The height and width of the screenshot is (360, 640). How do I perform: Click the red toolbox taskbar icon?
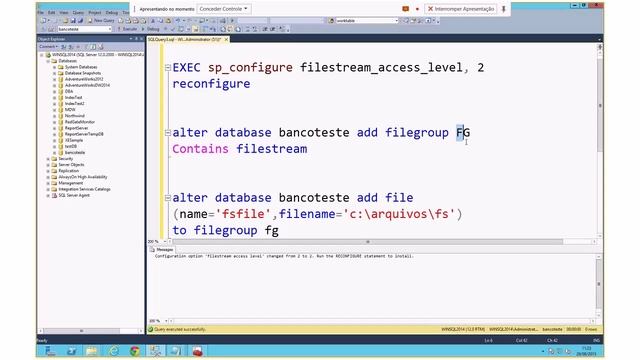(198, 350)
